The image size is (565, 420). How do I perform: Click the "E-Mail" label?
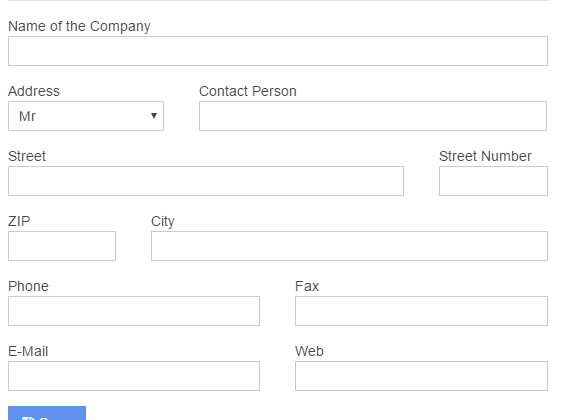[28, 351]
